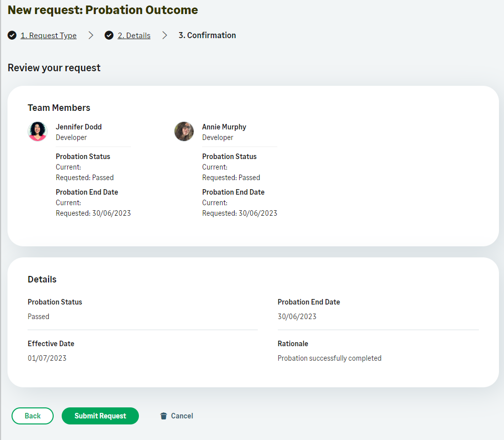
Task: Select the 3. Confirmation step label
Action: click(x=207, y=35)
